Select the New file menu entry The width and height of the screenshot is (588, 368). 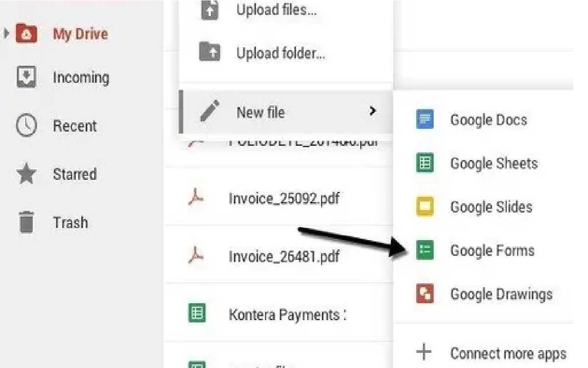point(286,112)
